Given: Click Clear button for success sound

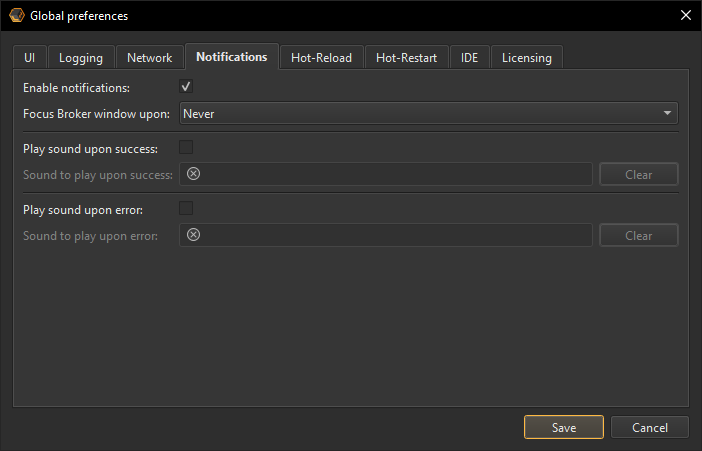Looking at the screenshot, I should [x=638, y=174].
